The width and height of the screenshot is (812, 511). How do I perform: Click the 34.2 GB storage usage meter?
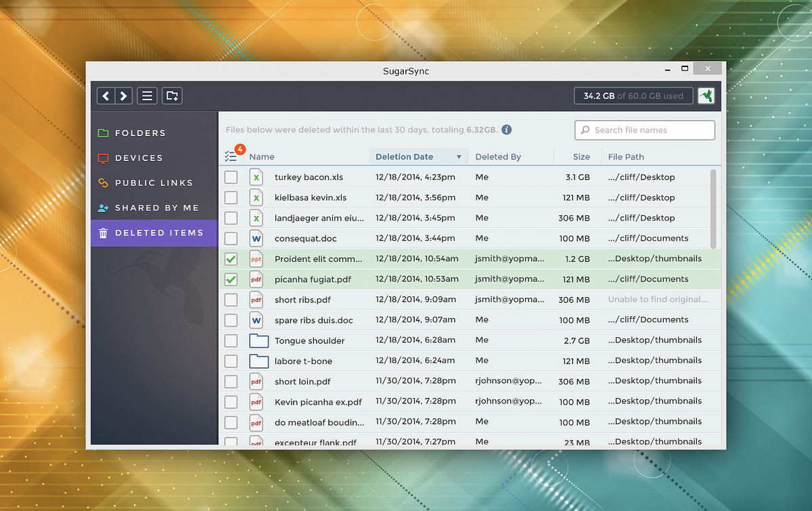[x=633, y=95]
